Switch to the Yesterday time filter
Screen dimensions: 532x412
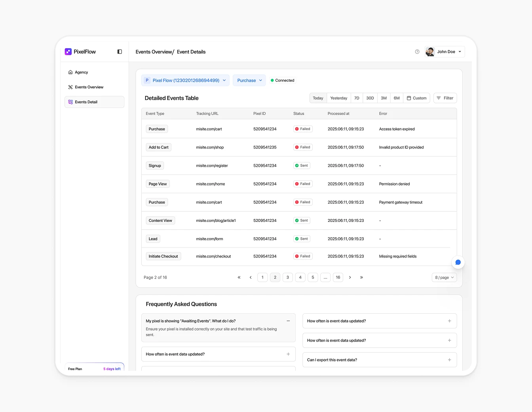[338, 98]
